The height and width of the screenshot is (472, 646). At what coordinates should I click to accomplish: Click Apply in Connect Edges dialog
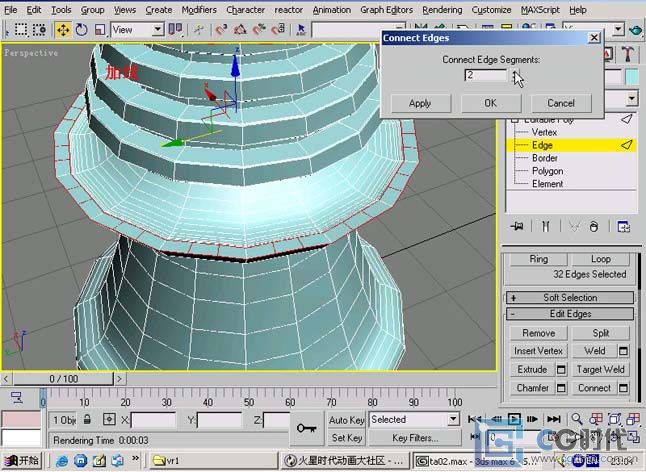[x=420, y=103]
